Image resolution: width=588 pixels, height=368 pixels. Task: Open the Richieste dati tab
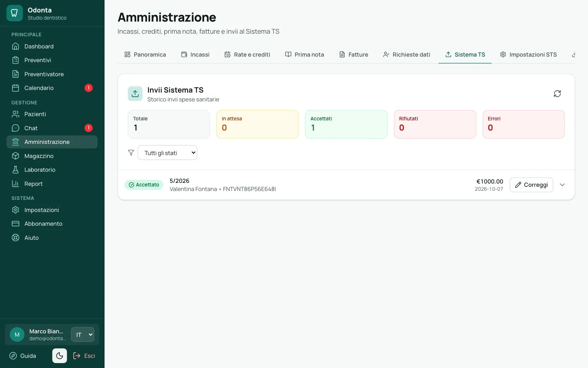(x=406, y=55)
